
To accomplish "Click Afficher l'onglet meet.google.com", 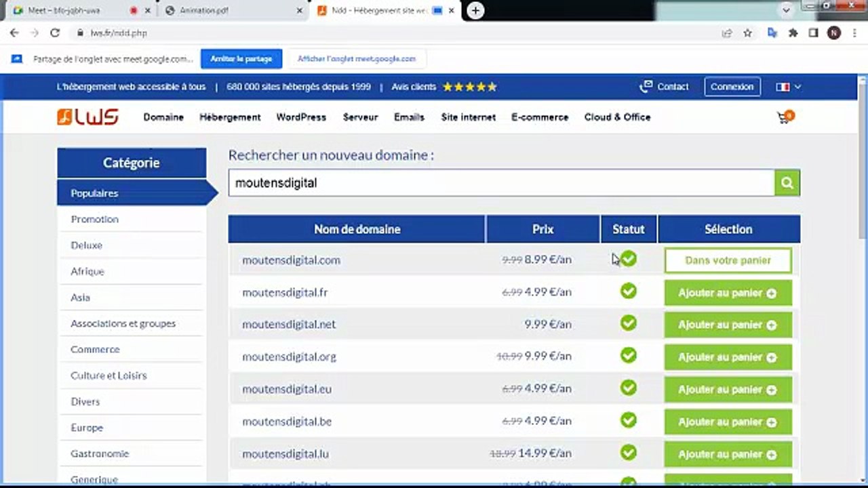I will point(357,59).
